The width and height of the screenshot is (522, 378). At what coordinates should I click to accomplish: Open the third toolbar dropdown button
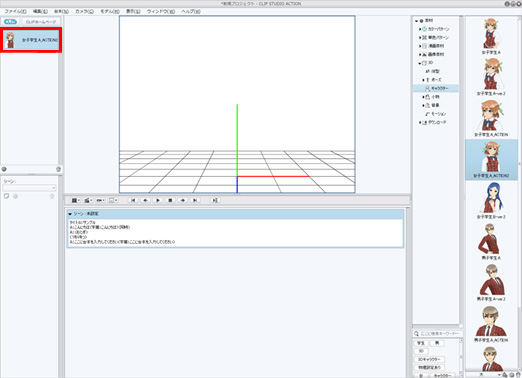coord(100,200)
